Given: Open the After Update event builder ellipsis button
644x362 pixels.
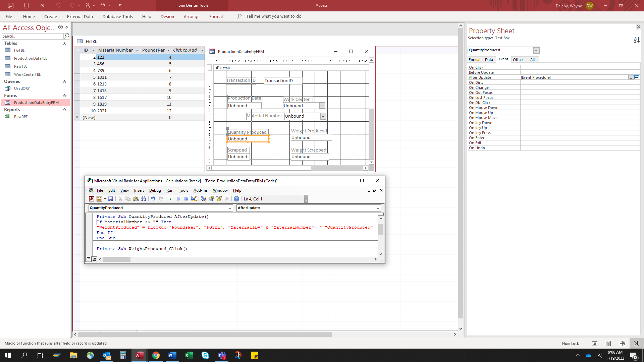Looking at the screenshot, I should (637, 77).
